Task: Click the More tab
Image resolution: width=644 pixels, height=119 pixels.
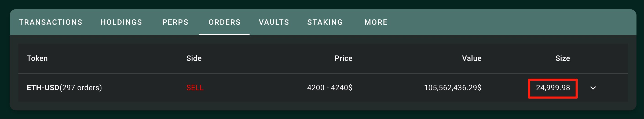Action: [376, 22]
